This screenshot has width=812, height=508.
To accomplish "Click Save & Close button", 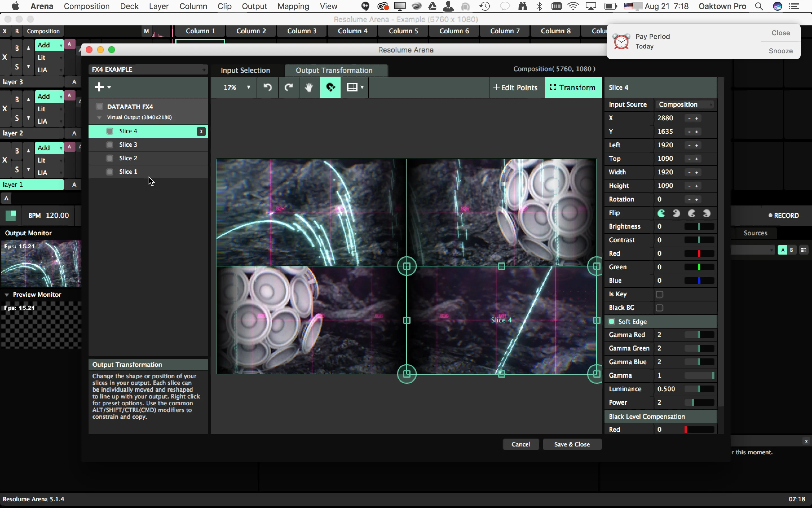I will (x=572, y=444).
